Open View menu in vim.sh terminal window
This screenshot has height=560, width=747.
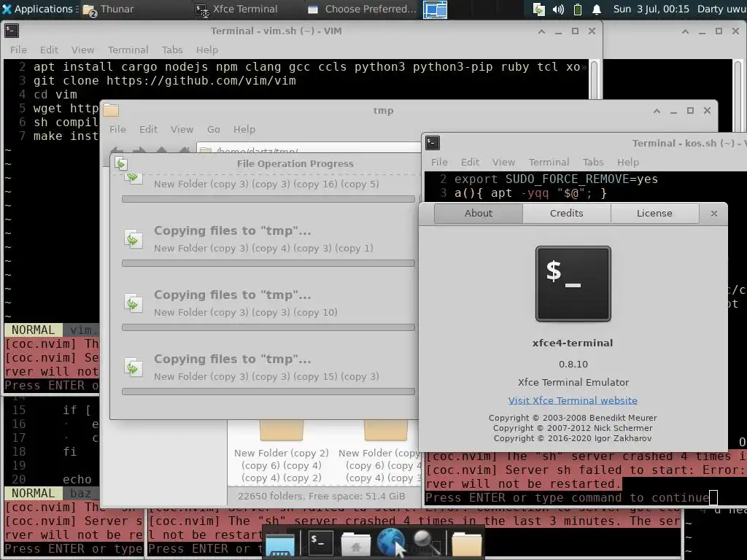pyautogui.click(x=82, y=50)
